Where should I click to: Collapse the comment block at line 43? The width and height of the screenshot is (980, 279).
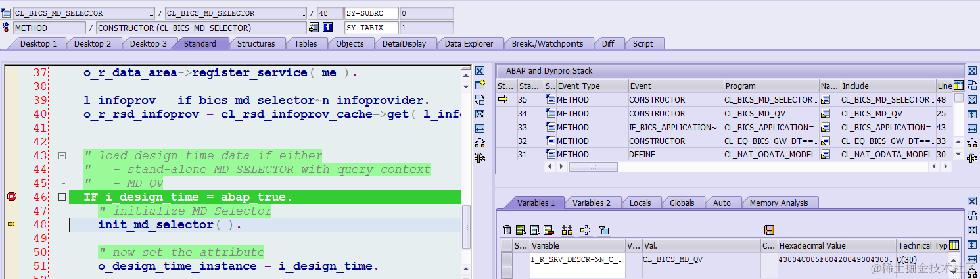click(x=62, y=156)
